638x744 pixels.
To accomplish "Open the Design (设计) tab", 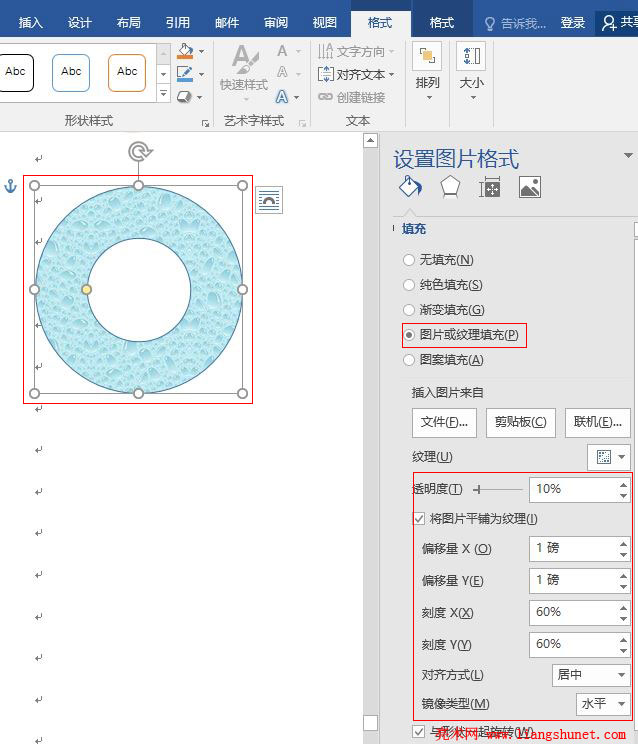I will 79,23.
